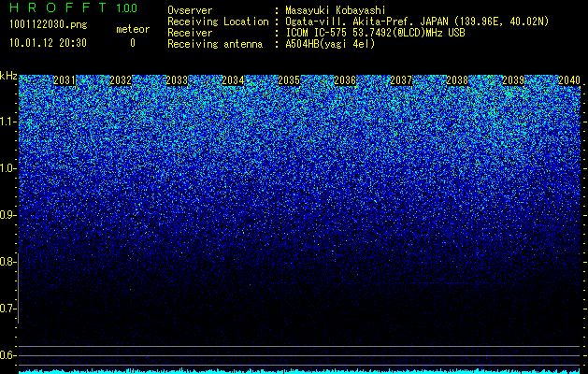Click the 0.8 frequency axis label
Viewport: 588px width, 374px height.
click(x=7, y=262)
